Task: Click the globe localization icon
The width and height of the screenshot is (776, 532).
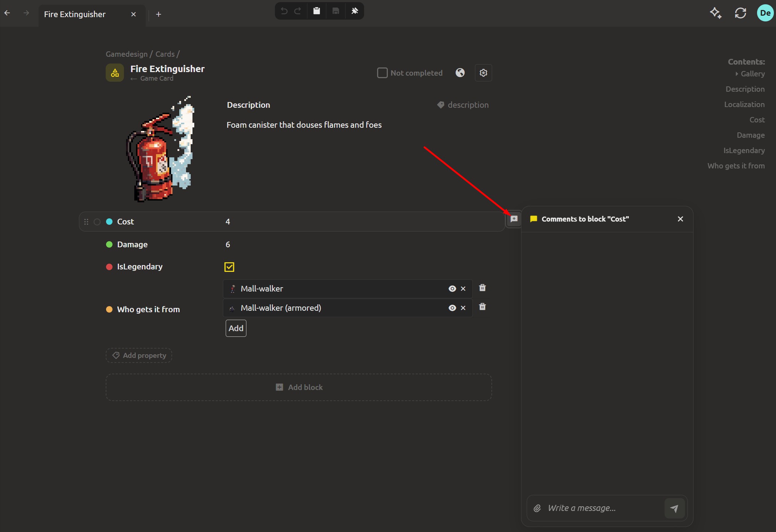Action: 460,73
